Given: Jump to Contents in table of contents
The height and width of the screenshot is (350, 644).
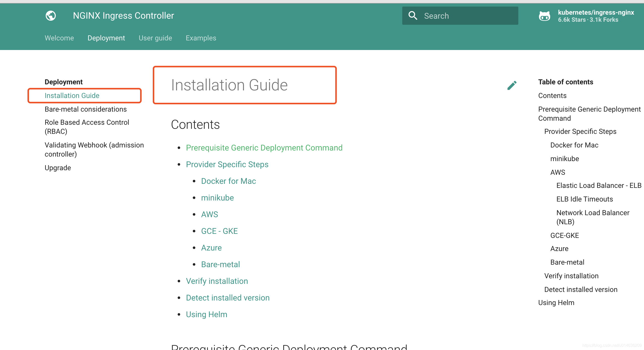Looking at the screenshot, I should click(x=552, y=95).
